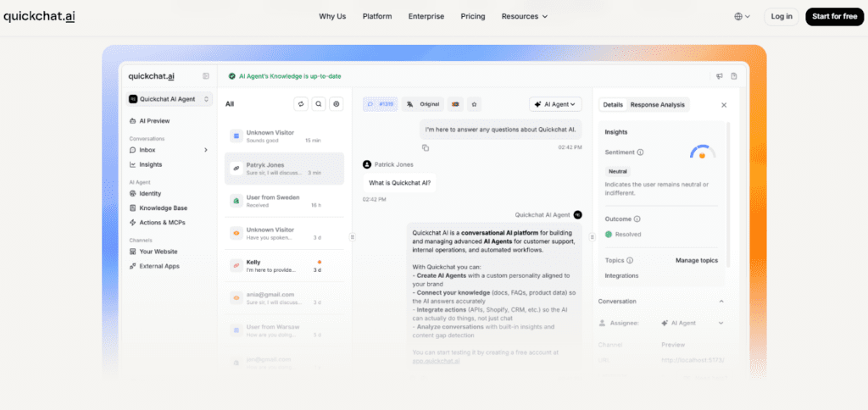
Task: Close the details panel
Action: coord(724,104)
